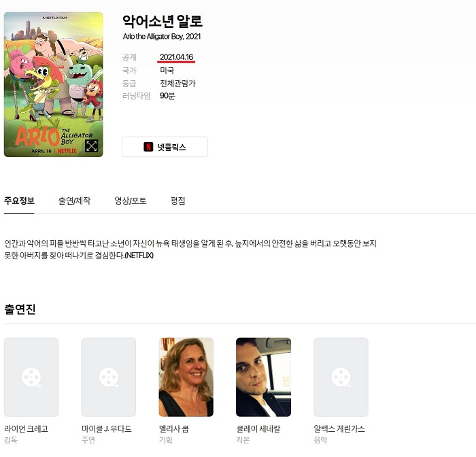Go to the 평점 tab
The width and height of the screenshot is (476, 457).
tap(178, 201)
